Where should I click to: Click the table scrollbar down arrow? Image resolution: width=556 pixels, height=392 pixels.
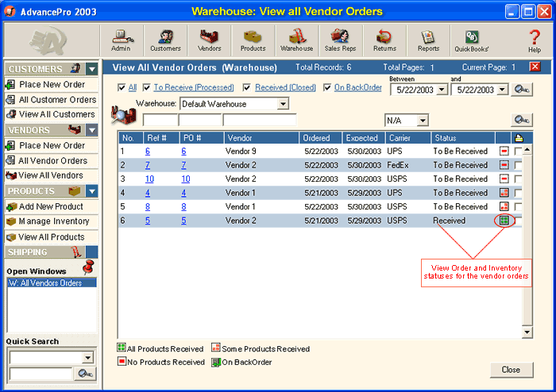[527, 332]
